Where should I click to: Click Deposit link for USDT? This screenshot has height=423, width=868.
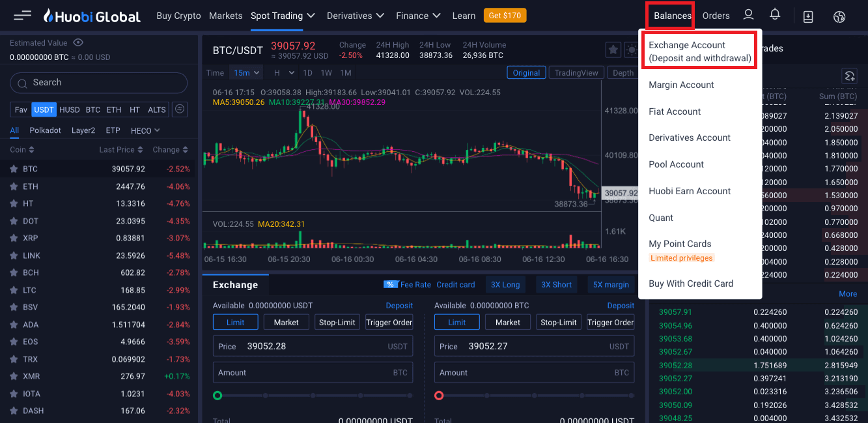399,306
